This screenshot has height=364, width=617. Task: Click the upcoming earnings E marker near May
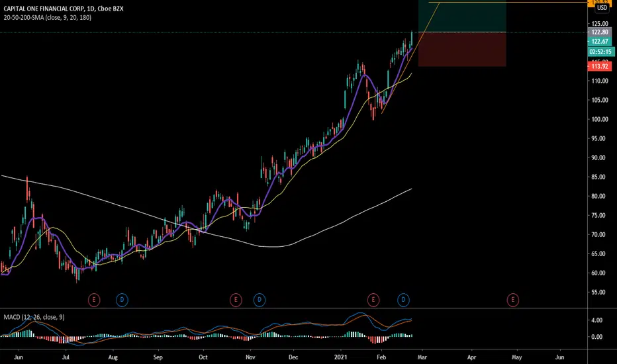click(512, 300)
